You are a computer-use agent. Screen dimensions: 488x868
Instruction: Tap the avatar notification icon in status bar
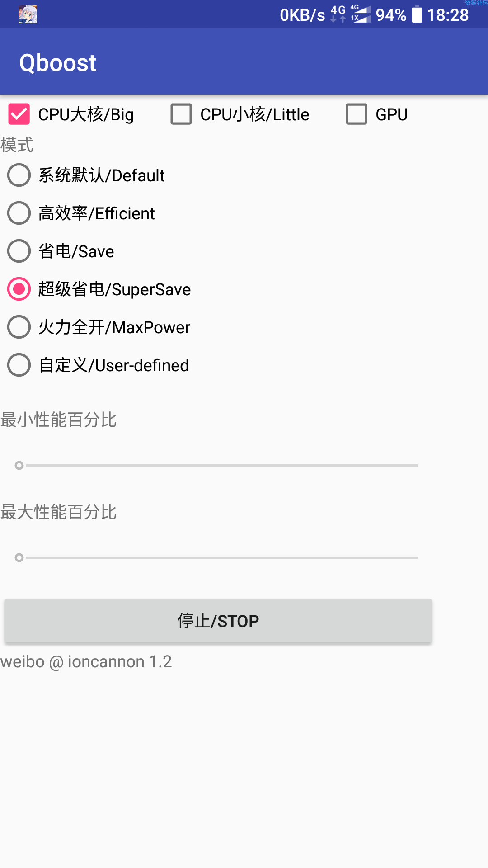click(x=28, y=14)
